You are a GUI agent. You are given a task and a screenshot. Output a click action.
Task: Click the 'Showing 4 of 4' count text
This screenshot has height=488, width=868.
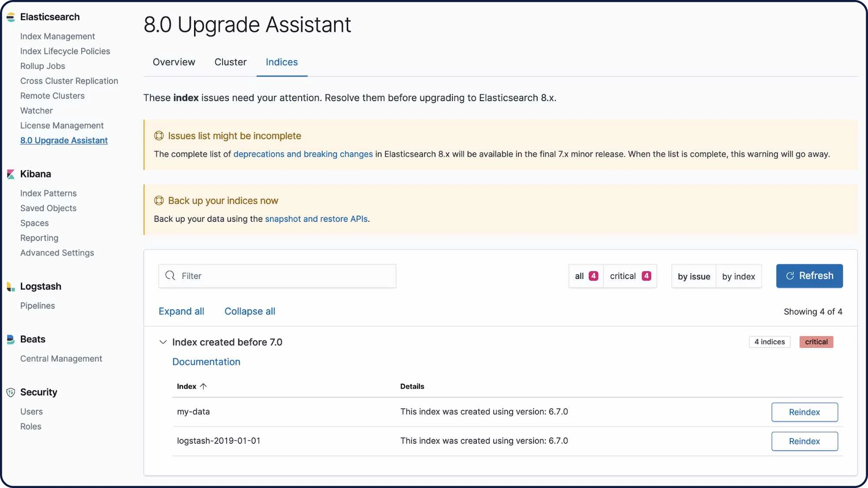tap(813, 311)
